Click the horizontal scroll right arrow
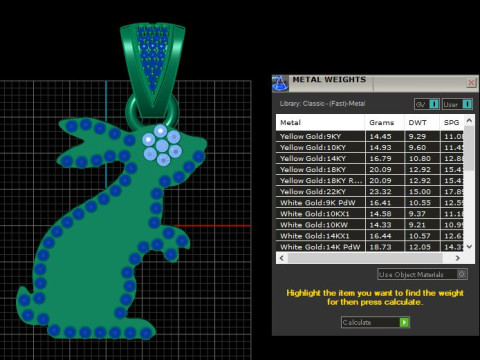 coord(457,258)
